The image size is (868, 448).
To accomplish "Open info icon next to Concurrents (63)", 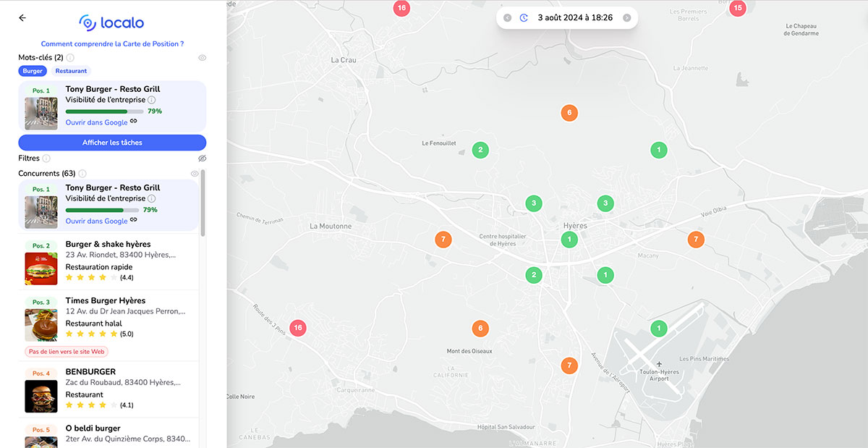I will (x=82, y=174).
